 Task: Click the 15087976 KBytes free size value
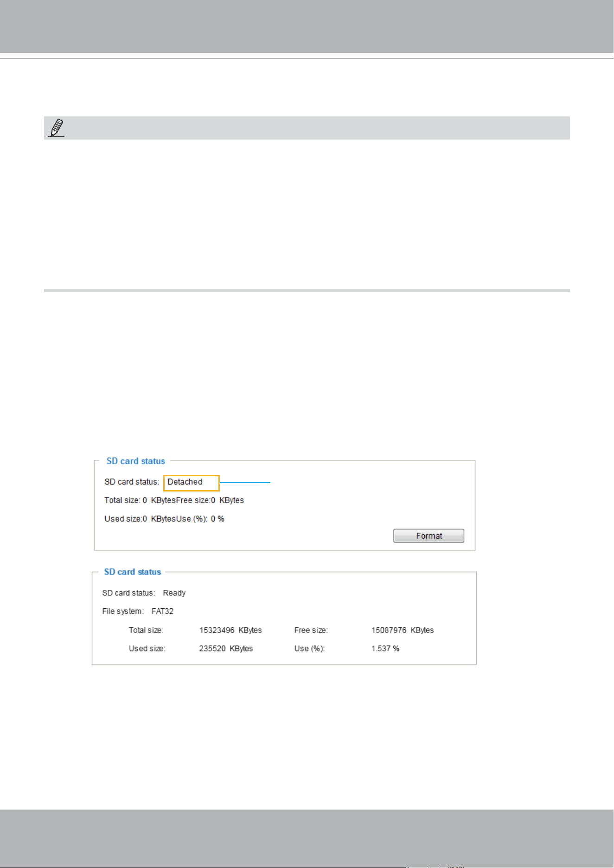tap(403, 630)
